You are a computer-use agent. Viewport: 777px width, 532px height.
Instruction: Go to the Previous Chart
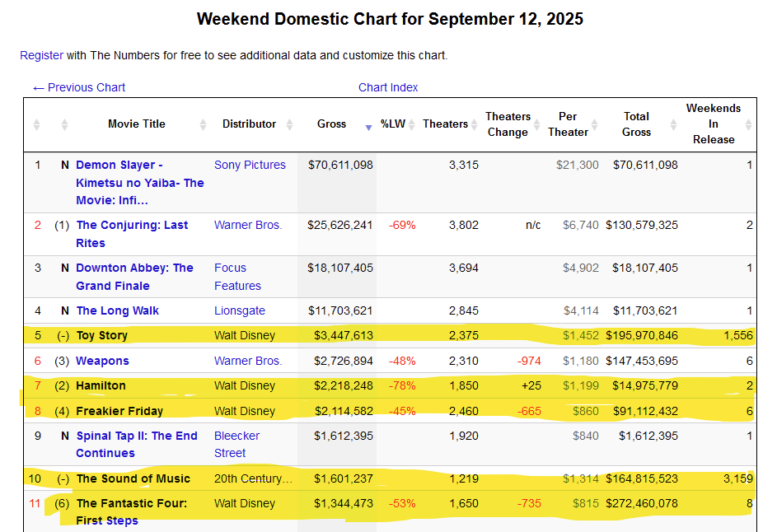click(x=79, y=87)
